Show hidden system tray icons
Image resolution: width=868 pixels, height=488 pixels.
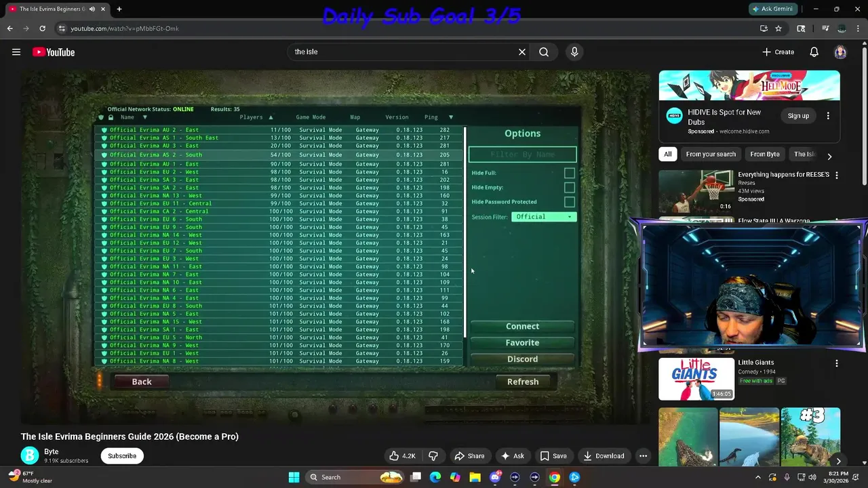point(758,477)
